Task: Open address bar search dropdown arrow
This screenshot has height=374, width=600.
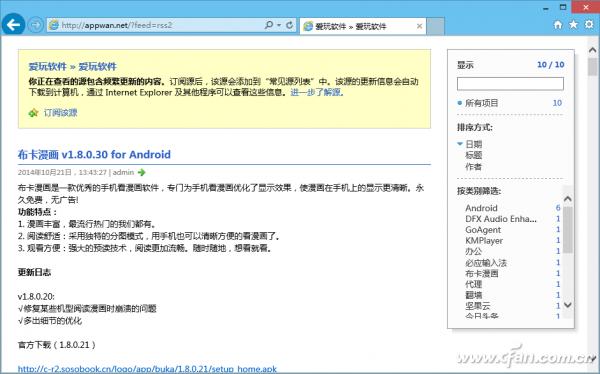Action: point(279,25)
